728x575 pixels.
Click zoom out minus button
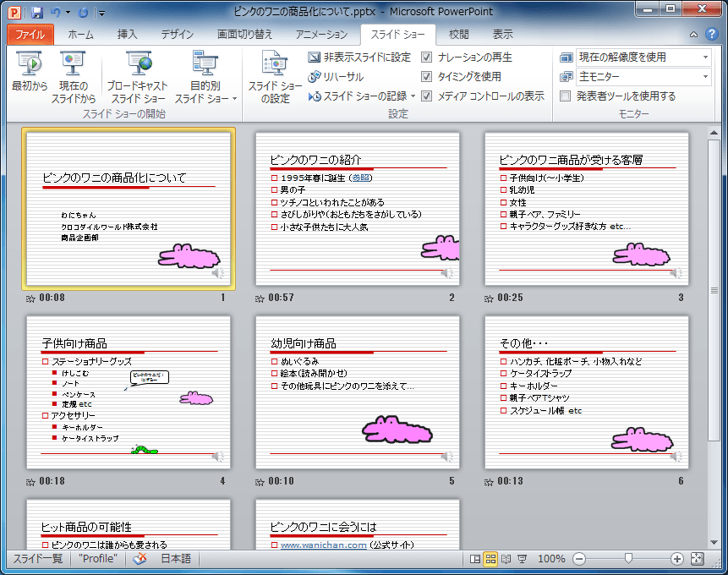579,559
